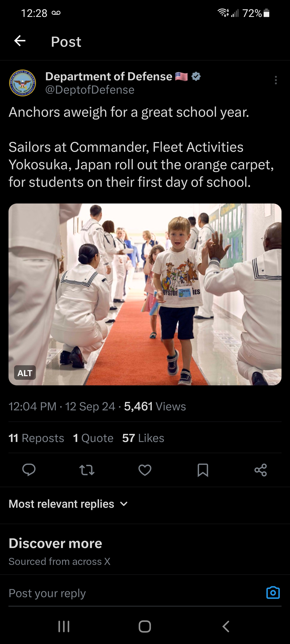The image size is (290, 644).
Task: Open the three-dot post options menu
Action: (x=275, y=80)
